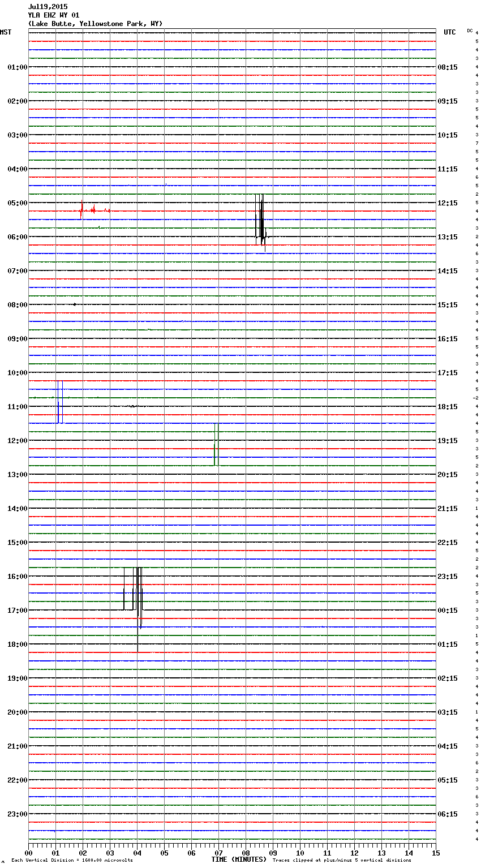Click the 00:15 UTC time label
481x868 pixels.
(448, 610)
